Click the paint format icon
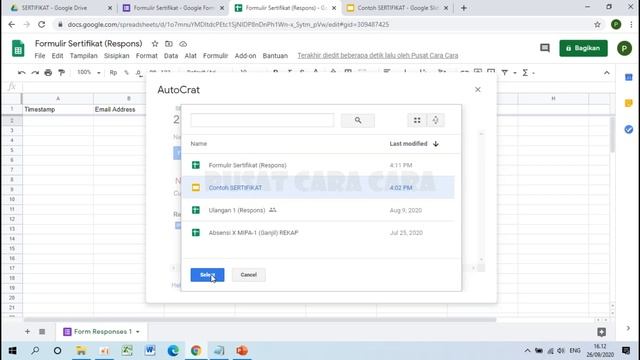This screenshot has height=360, width=640. click(x=62, y=73)
